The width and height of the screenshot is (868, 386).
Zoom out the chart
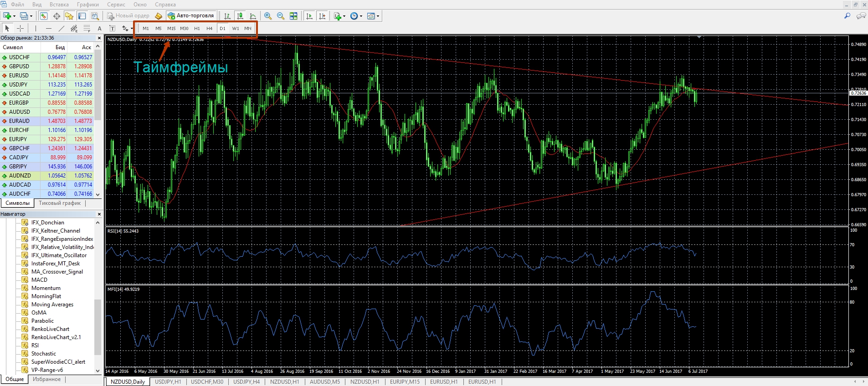(281, 16)
